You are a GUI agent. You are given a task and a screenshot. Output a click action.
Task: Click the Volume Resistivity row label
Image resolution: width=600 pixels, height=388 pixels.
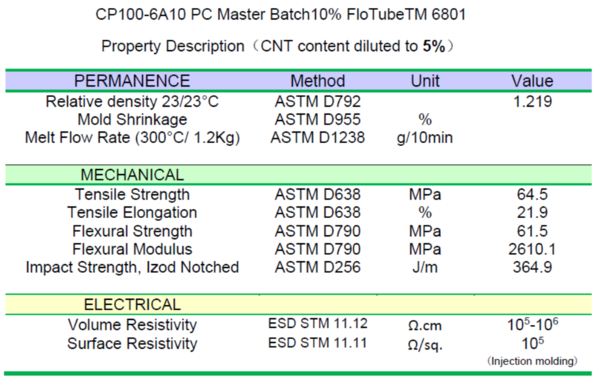132,325
